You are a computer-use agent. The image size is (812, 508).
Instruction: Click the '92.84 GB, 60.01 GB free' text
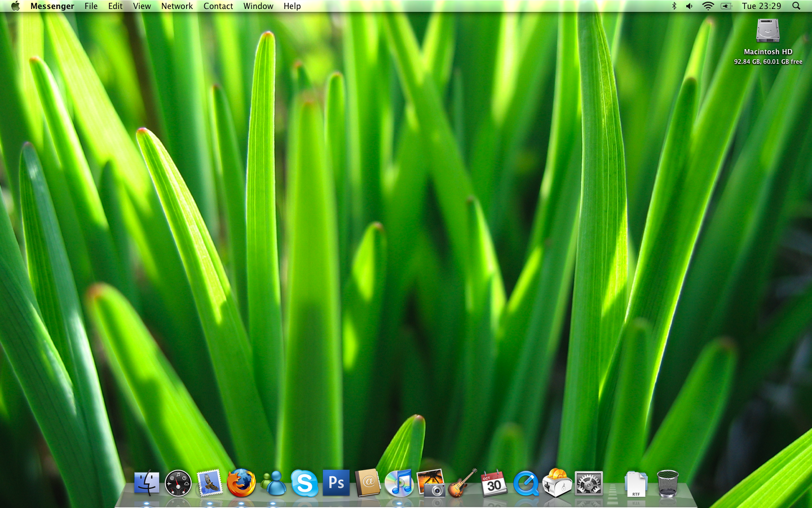tap(768, 62)
